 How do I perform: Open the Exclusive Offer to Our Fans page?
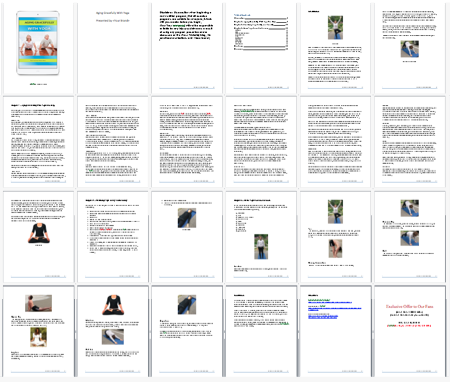410,331
